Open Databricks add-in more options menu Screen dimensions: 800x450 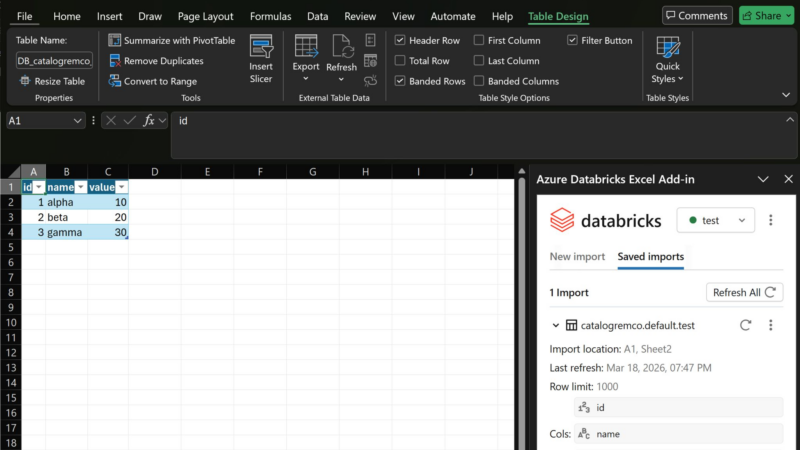click(x=770, y=220)
